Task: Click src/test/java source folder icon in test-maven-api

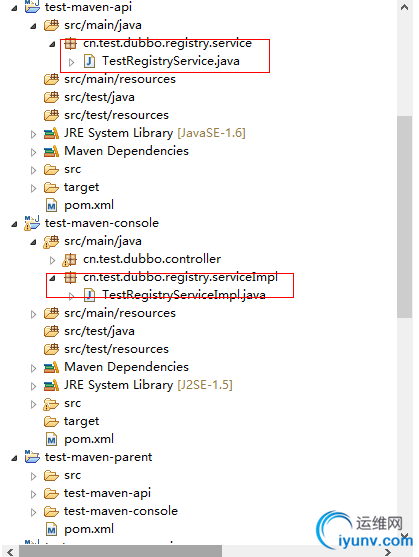Action: [51, 97]
